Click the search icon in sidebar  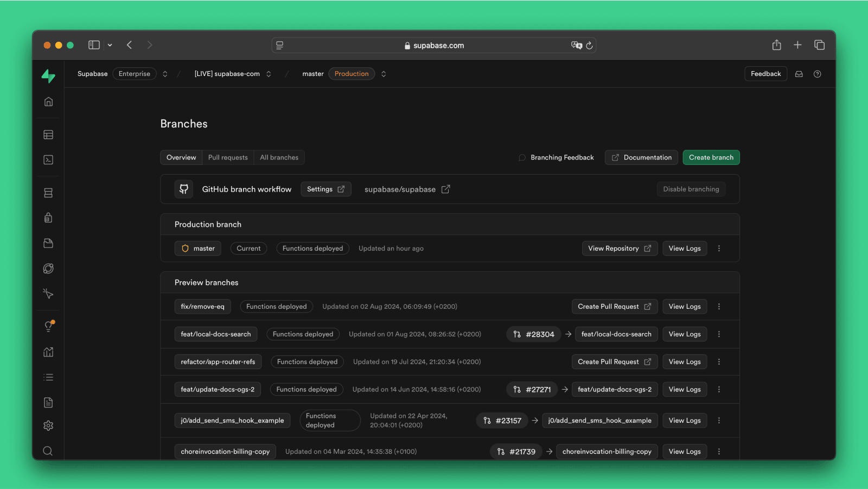pos(48,451)
